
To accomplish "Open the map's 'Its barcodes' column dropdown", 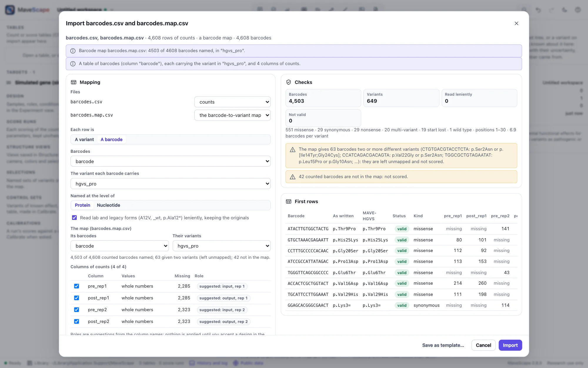I will [120, 246].
